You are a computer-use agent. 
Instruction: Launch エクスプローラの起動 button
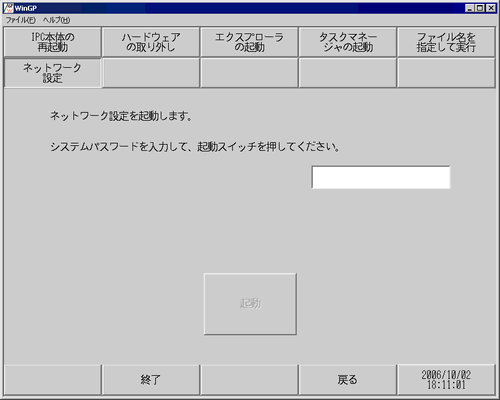pyautogui.click(x=249, y=42)
